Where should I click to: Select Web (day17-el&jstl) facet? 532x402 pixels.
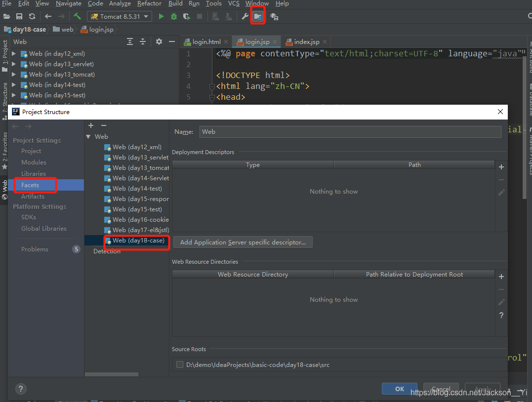tap(140, 230)
